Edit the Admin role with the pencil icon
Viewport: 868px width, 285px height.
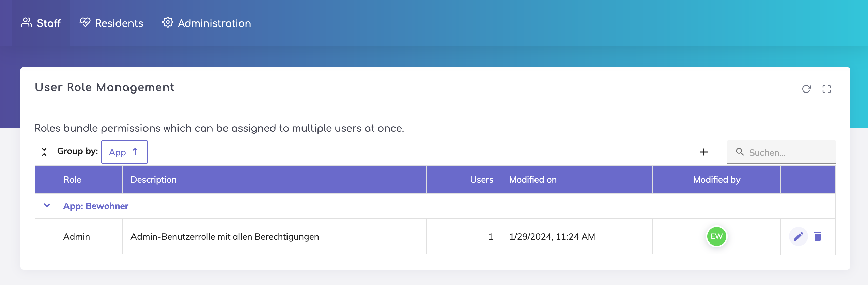pyautogui.click(x=798, y=236)
